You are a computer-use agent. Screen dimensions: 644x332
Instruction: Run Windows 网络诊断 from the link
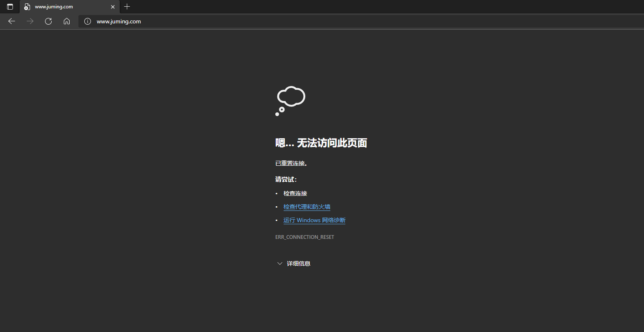tap(314, 220)
